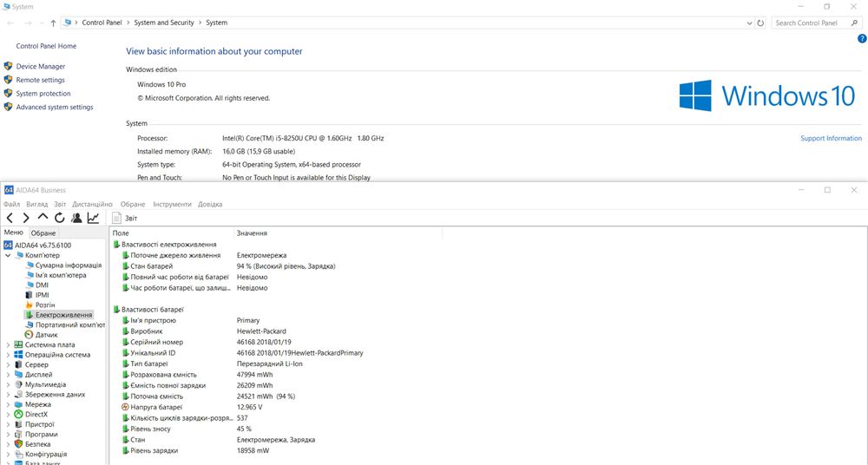This screenshot has height=465, width=868.
Task: Open the Файл menu
Action: pos(11,204)
